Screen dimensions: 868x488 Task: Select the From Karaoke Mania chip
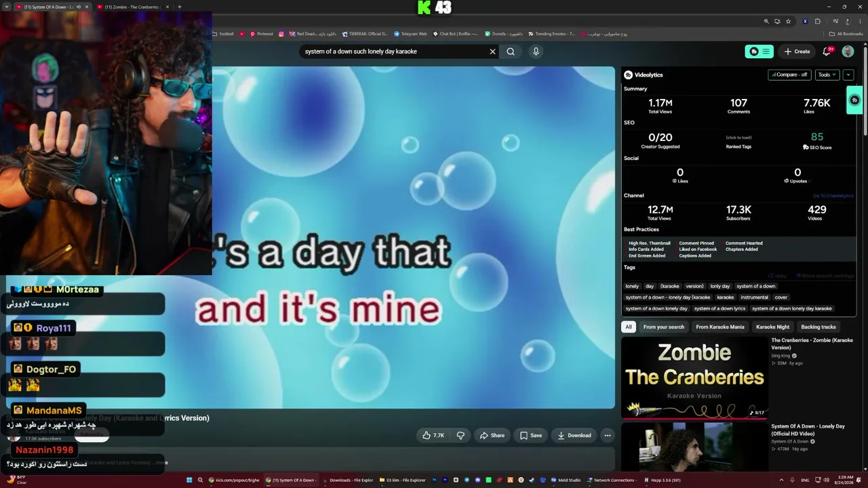[720, 327]
